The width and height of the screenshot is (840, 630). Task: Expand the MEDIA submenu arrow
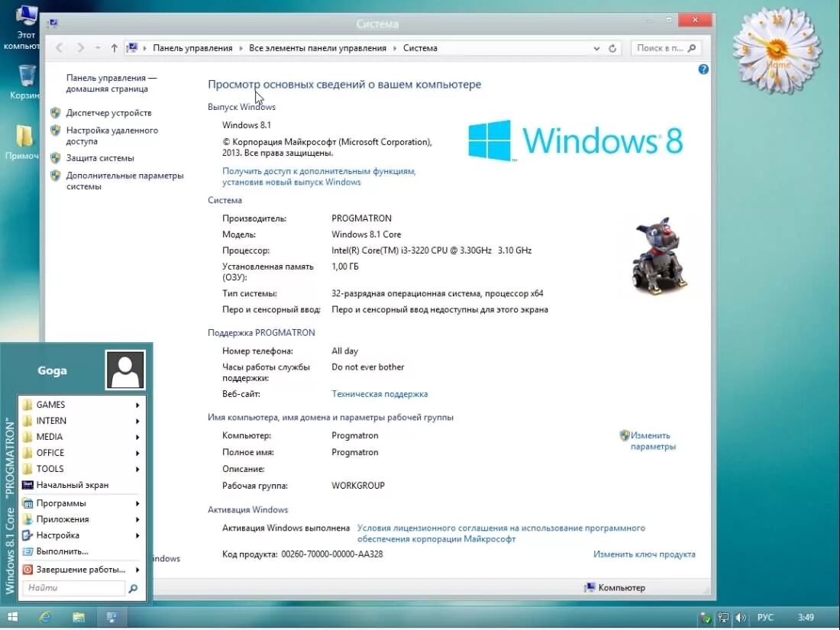tap(137, 437)
